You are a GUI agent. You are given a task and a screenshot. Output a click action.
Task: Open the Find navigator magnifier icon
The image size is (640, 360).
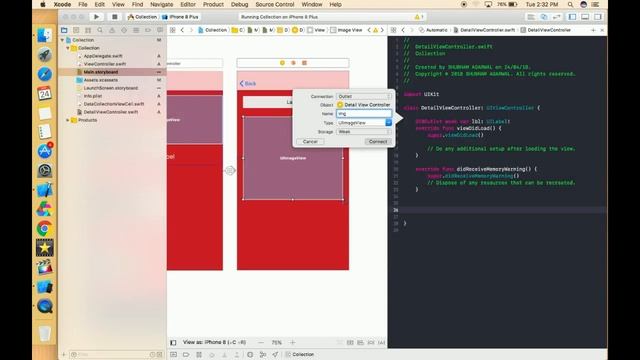100,30
